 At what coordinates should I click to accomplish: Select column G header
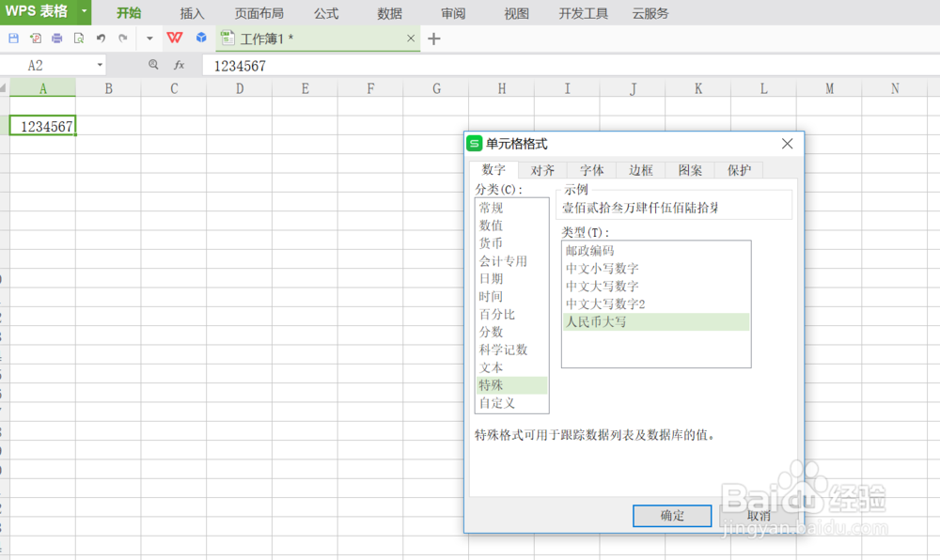pos(436,88)
